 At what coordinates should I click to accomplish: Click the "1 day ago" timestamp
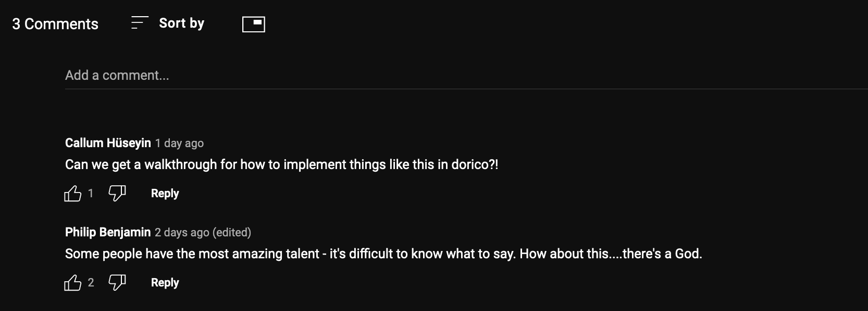click(179, 143)
